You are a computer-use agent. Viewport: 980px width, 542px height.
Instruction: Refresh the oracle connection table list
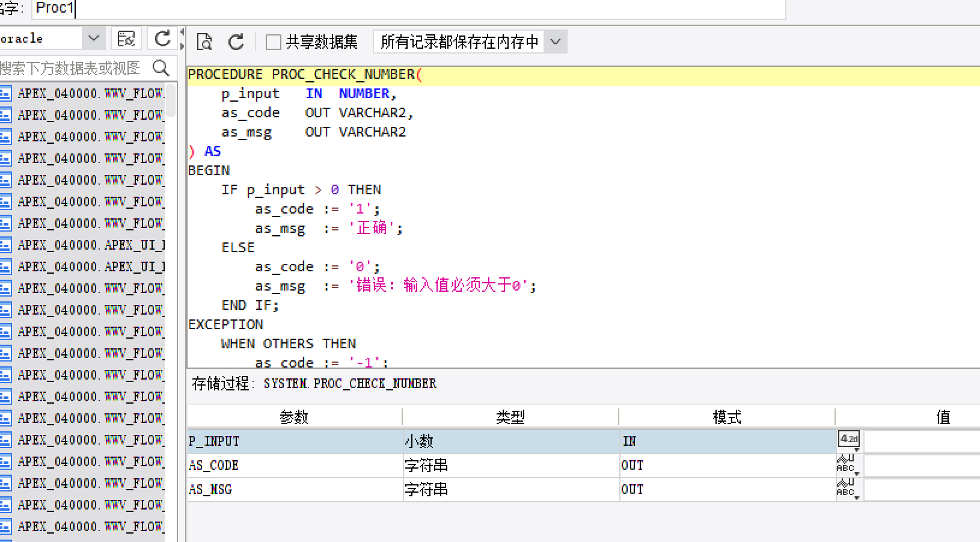pyautogui.click(x=162, y=38)
